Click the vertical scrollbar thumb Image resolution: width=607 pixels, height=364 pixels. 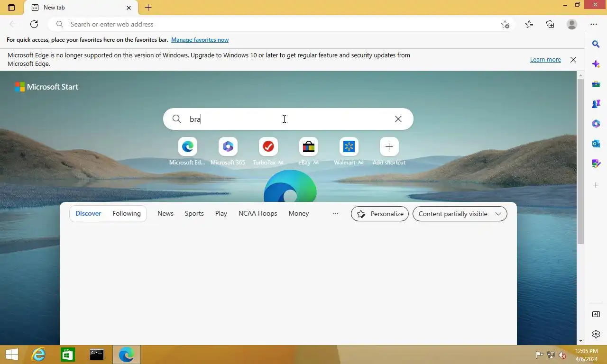tap(580, 162)
